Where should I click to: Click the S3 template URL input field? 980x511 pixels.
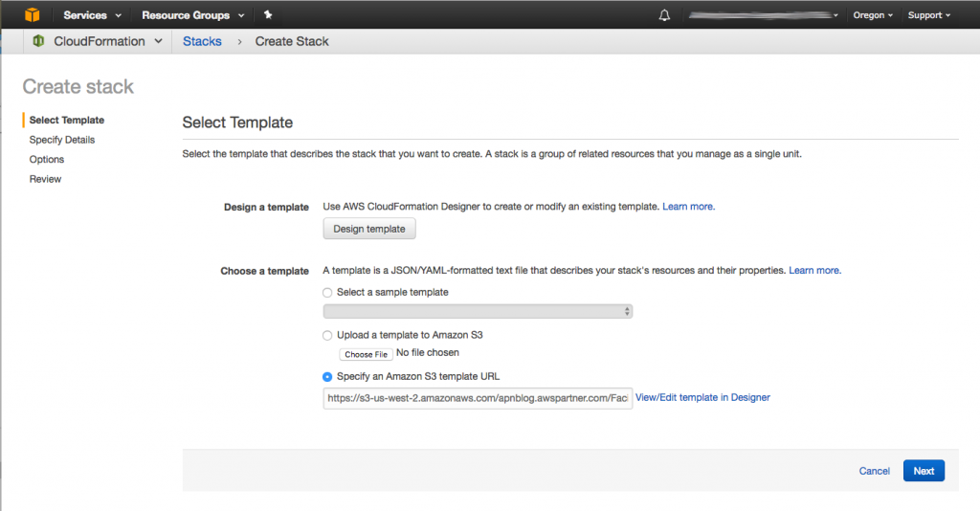[478, 398]
